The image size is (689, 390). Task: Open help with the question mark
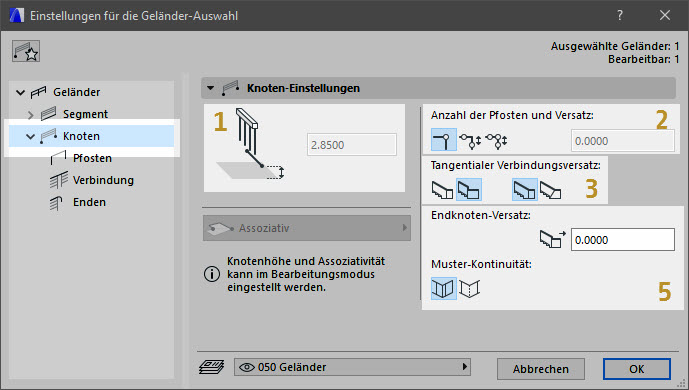point(620,15)
